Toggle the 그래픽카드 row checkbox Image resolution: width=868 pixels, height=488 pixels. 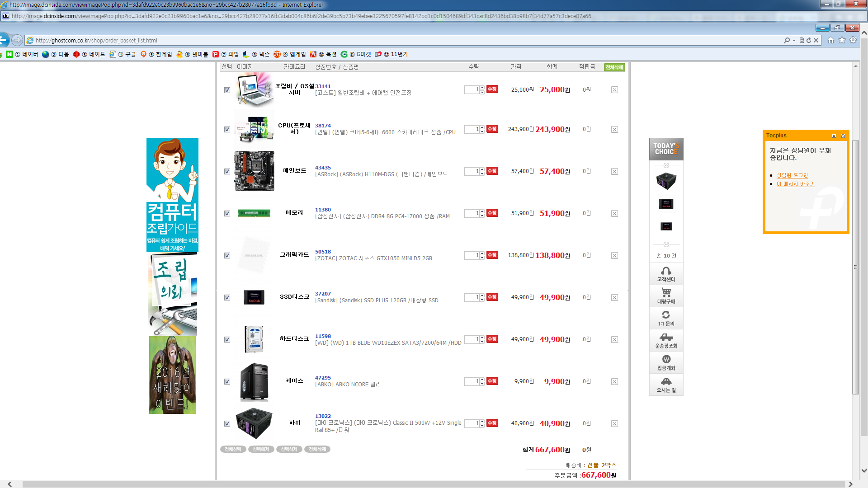click(227, 256)
